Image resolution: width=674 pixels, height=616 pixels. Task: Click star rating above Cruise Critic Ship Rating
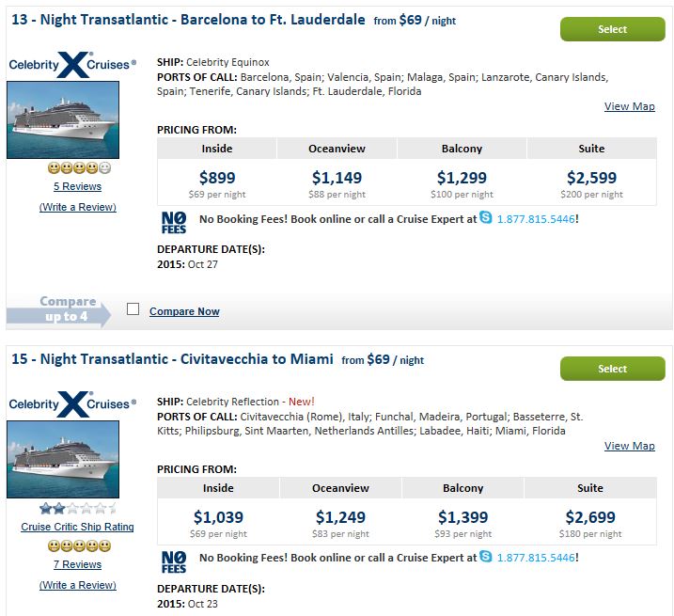pyautogui.click(x=78, y=509)
